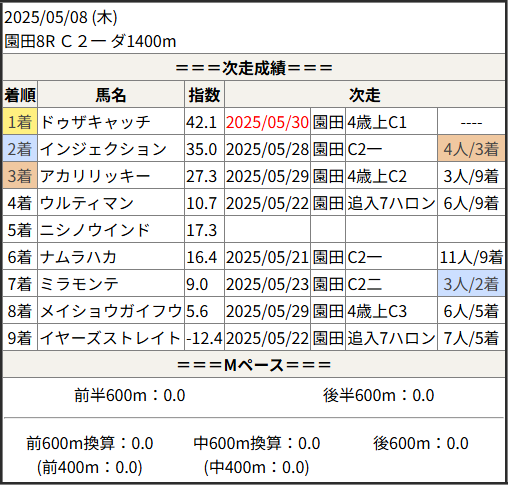Select horse name ミラモンテ

[79, 284]
